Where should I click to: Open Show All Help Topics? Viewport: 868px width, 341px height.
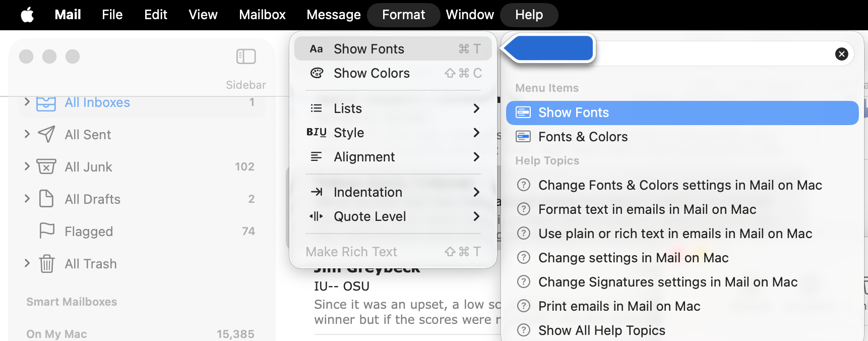click(601, 330)
